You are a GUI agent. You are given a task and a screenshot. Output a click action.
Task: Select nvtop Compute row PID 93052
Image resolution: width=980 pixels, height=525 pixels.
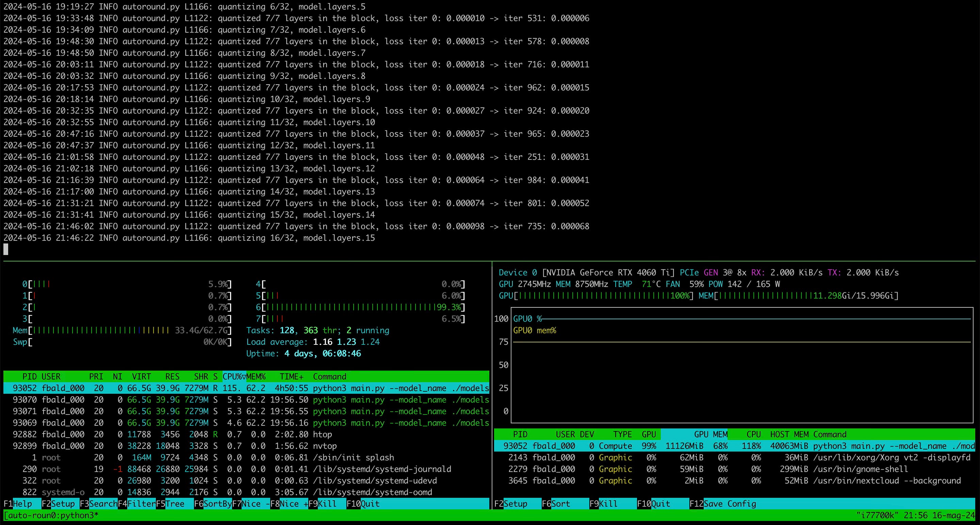734,446
